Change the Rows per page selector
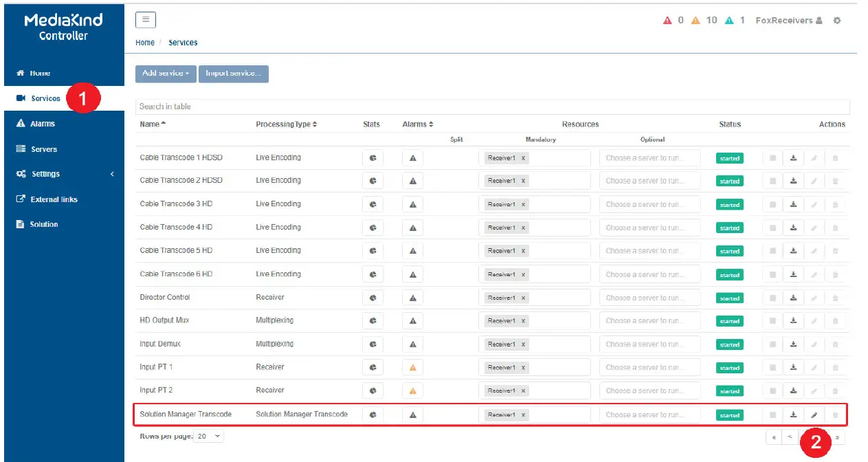 209,437
